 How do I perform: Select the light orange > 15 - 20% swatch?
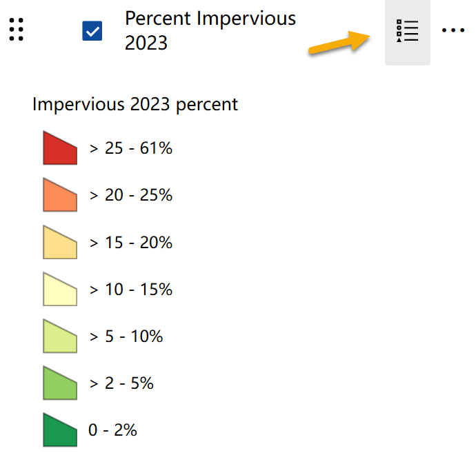(59, 243)
